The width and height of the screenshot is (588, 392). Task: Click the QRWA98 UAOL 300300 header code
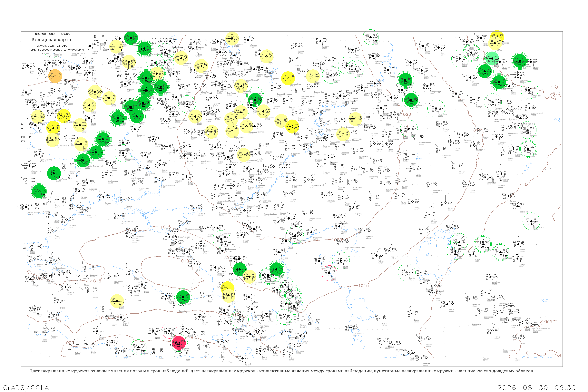[53, 34]
